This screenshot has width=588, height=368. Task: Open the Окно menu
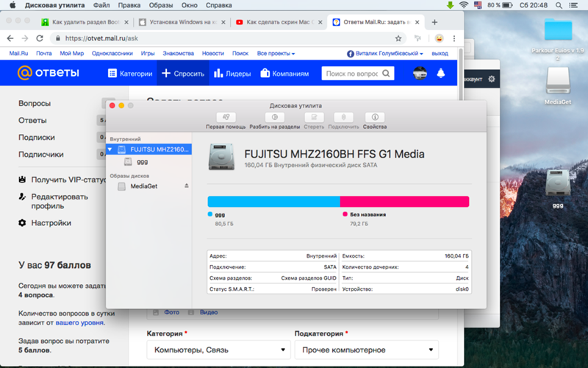pos(190,5)
